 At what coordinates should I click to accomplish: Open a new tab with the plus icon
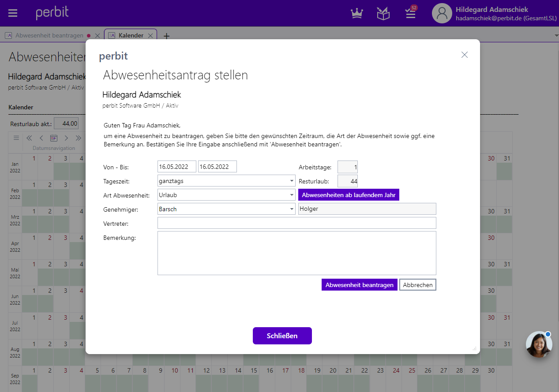click(x=166, y=36)
